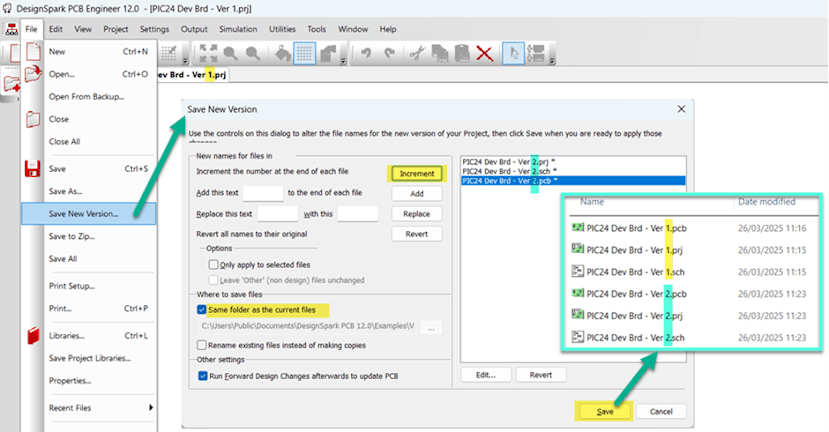Choose 'Open From Backup...' in File menu
The width and height of the screenshot is (829, 432).
pos(89,97)
